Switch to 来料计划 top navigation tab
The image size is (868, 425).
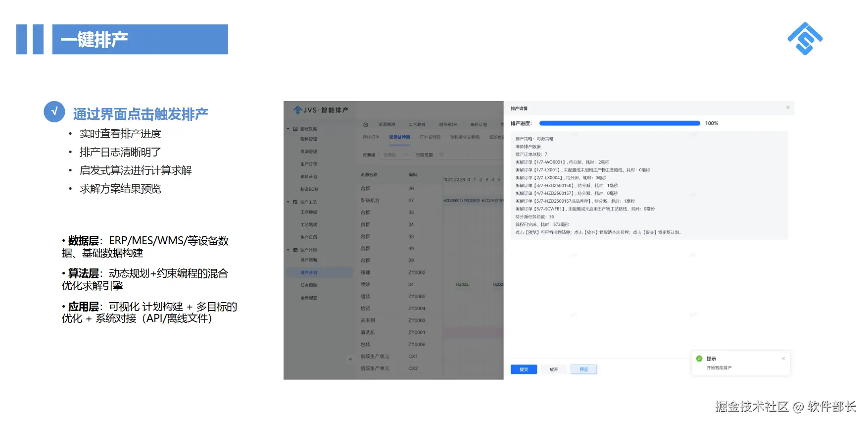coord(479,125)
